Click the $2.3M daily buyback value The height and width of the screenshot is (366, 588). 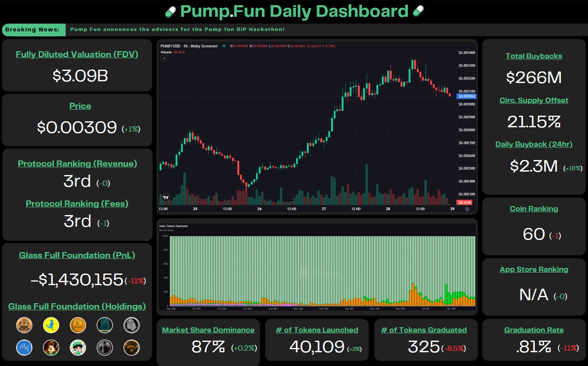[534, 166]
